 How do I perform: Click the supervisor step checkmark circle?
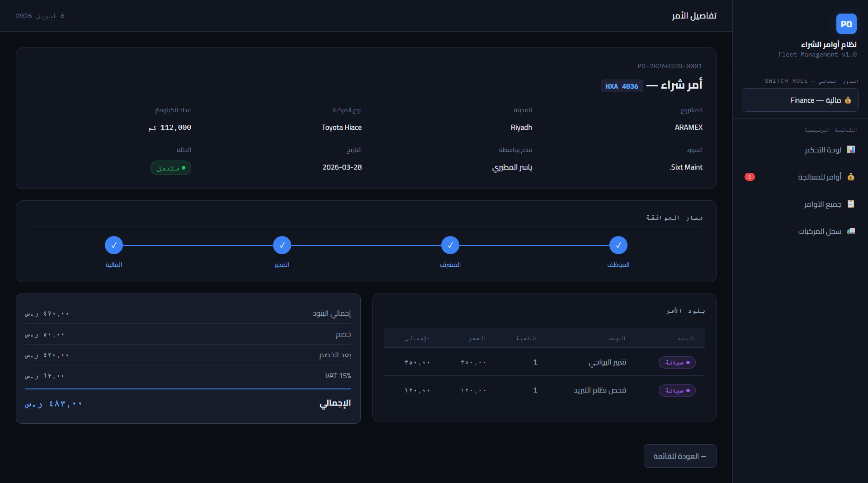(x=450, y=245)
